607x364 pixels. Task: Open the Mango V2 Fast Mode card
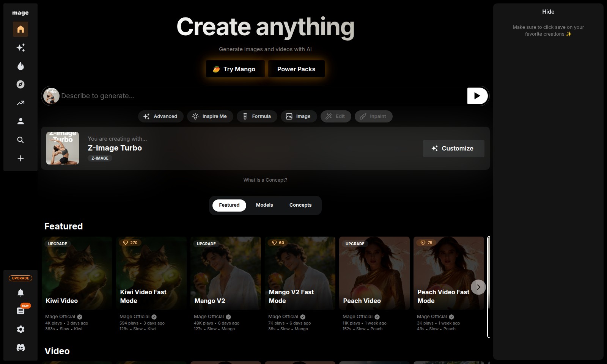pyautogui.click(x=300, y=273)
